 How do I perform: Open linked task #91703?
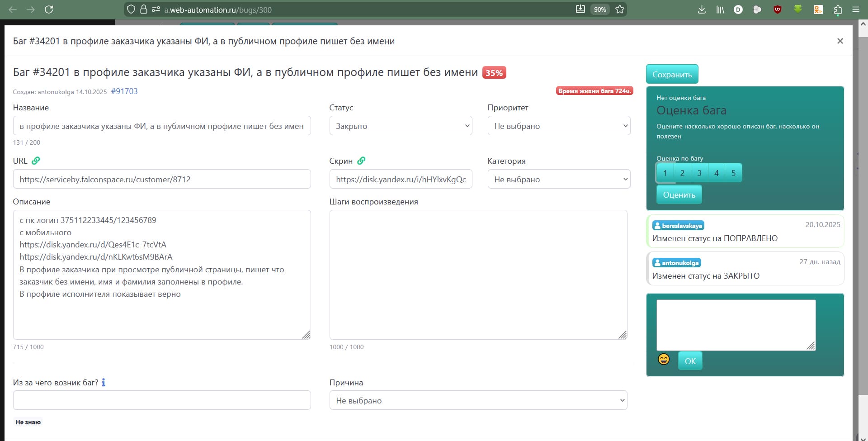pyautogui.click(x=124, y=91)
